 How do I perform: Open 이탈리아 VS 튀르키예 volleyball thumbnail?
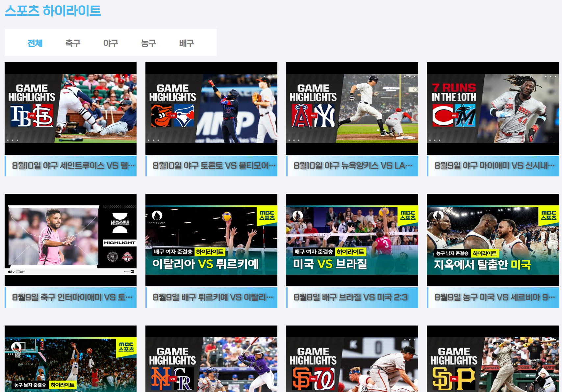click(x=211, y=240)
